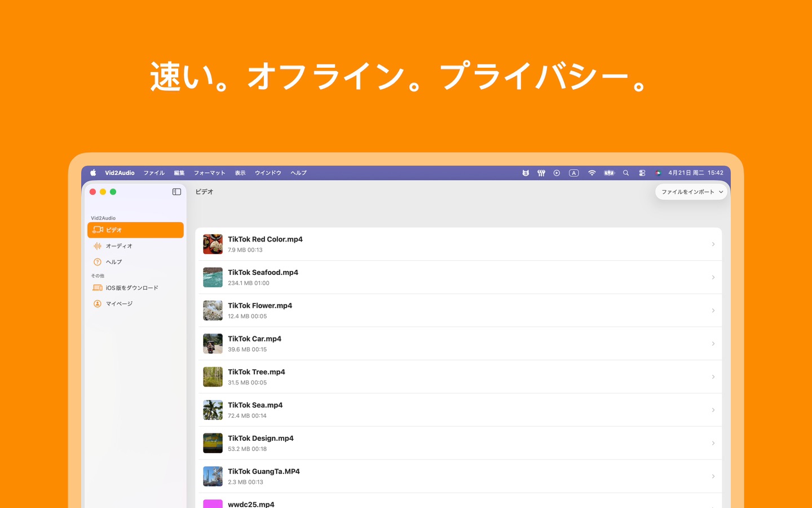
Task: Open the Apple menu
Action: coord(93,173)
